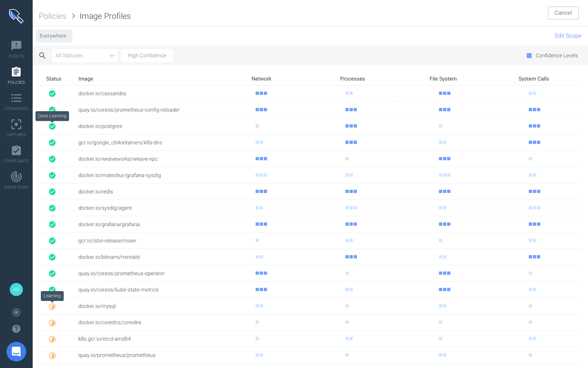Click the Image column header

[x=86, y=79]
